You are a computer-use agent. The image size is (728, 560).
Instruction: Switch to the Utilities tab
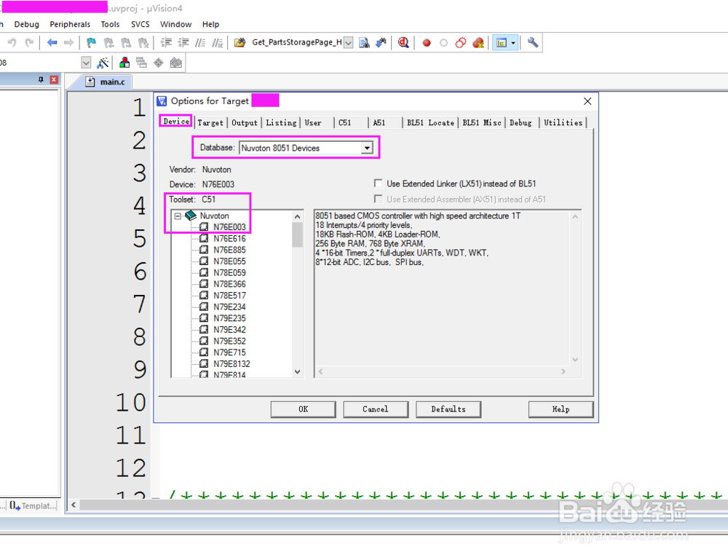(x=563, y=122)
